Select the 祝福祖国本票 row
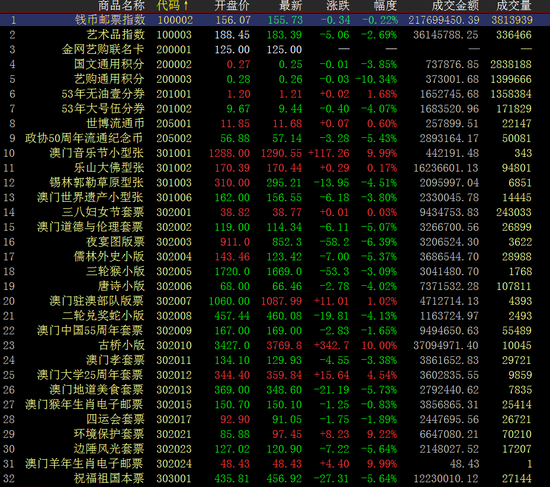Image resolution: width=550 pixels, height=487 pixels. (x=275, y=479)
